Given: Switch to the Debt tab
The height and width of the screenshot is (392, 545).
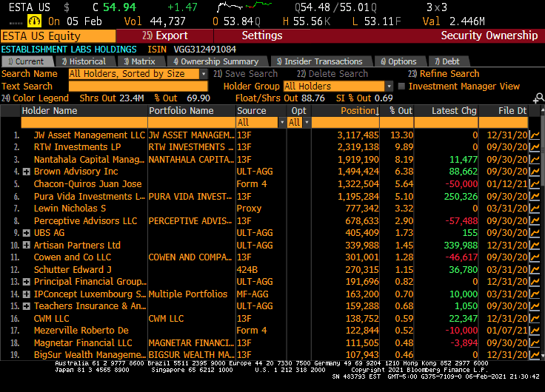Looking at the screenshot, I should coord(448,61).
